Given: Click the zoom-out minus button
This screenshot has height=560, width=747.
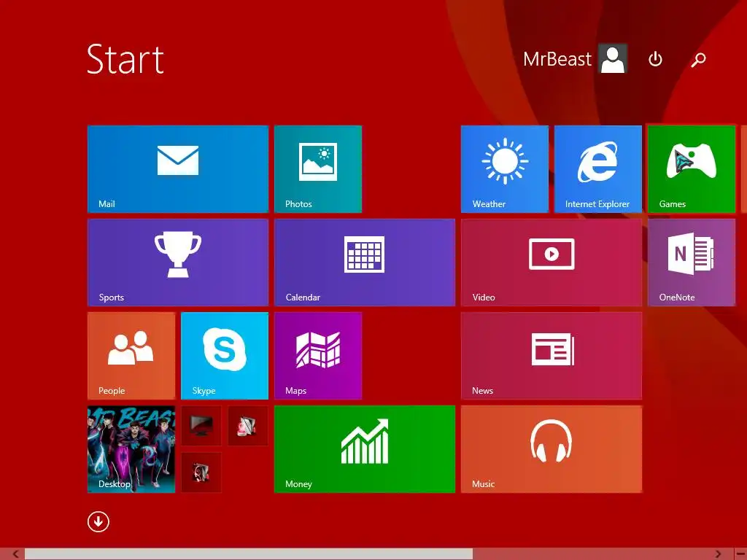Looking at the screenshot, I should point(740,554).
